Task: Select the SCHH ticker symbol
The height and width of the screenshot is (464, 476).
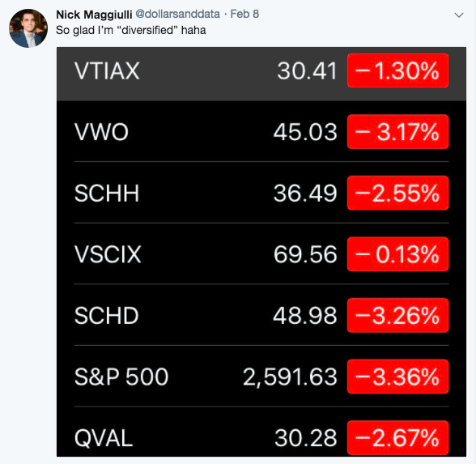Action: pyautogui.click(x=107, y=193)
